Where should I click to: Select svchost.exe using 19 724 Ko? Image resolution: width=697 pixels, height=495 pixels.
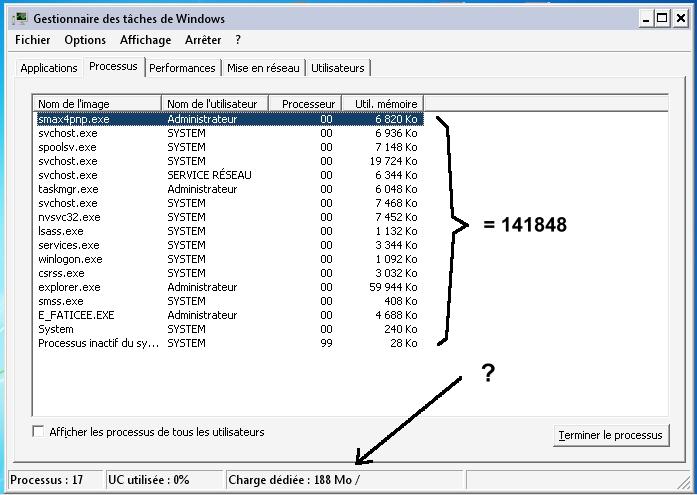(229, 161)
